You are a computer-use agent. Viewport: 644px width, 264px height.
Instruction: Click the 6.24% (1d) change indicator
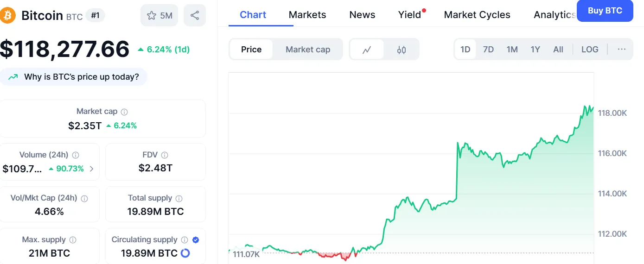tap(164, 50)
